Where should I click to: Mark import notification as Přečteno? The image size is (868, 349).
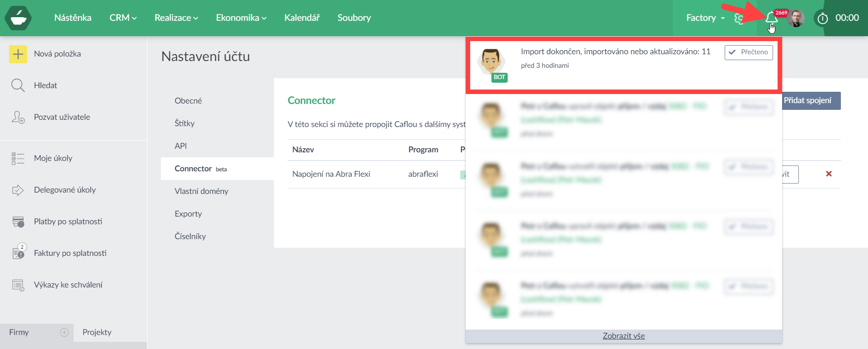748,52
